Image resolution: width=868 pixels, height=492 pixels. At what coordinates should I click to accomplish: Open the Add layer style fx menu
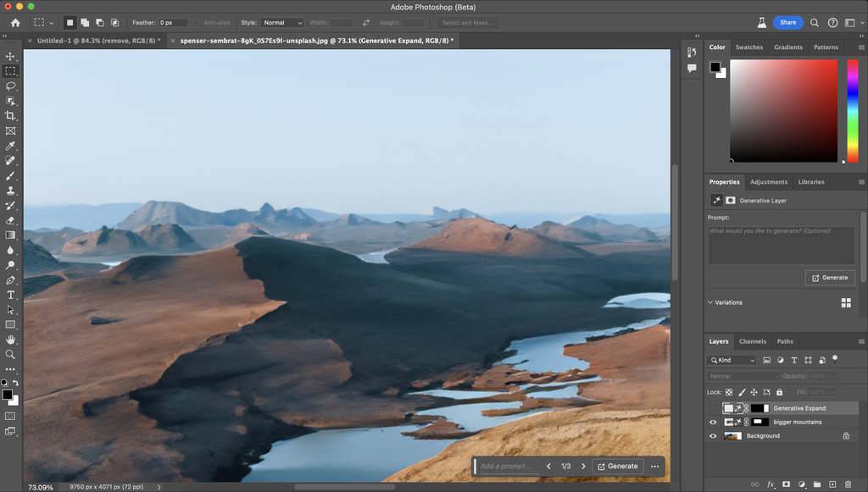771,484
